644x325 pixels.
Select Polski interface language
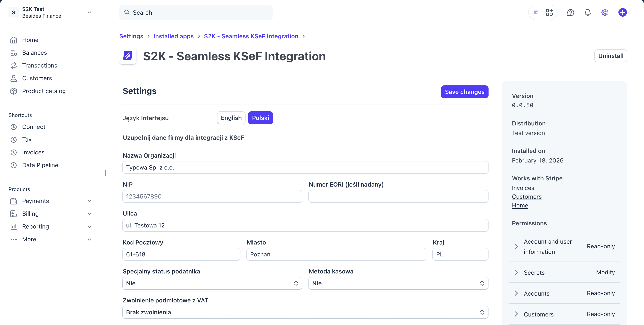click(x=260, y=118)
